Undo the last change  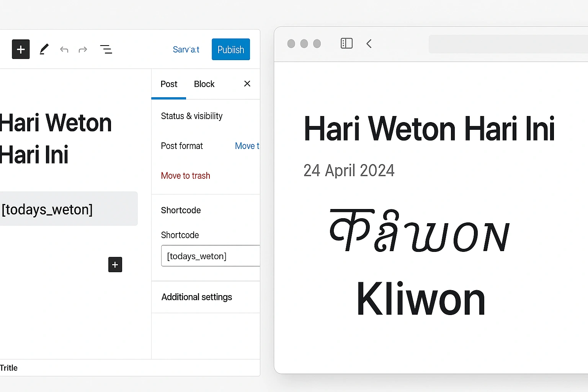point(64,49)
